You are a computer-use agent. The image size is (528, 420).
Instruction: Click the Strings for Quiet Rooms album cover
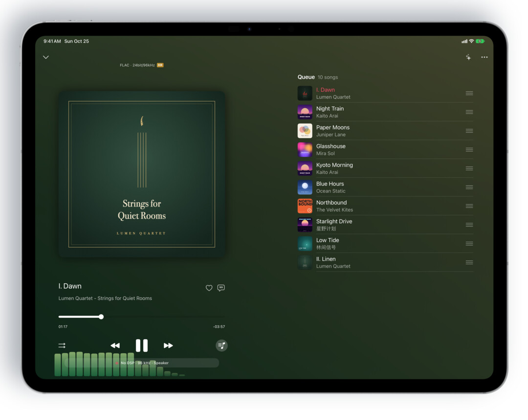(142, 174)
